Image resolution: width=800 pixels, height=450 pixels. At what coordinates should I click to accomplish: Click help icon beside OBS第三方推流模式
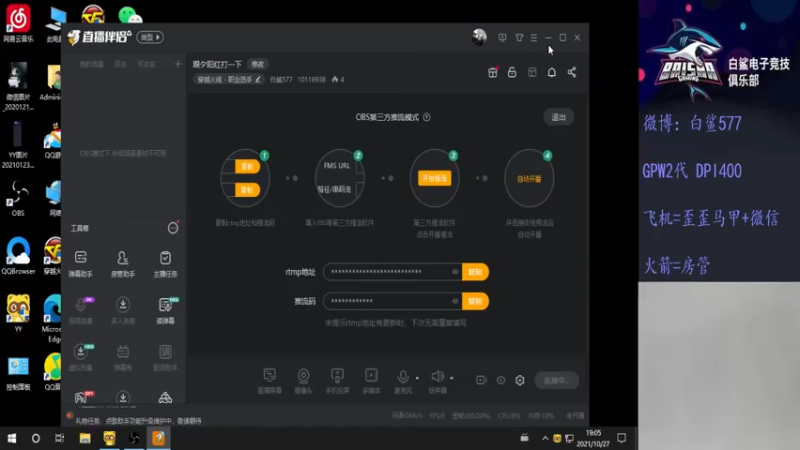[427, 117]
